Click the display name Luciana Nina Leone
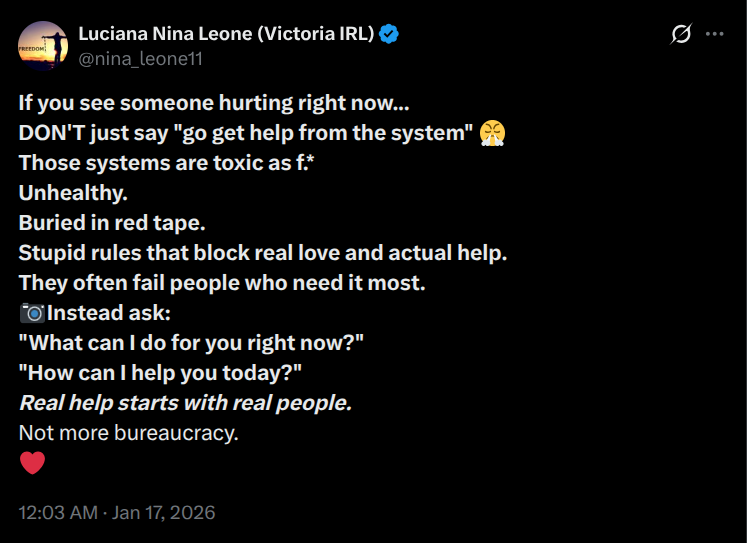Image resolution: width=747 pixels, height=543 pixels. point(226,34)
